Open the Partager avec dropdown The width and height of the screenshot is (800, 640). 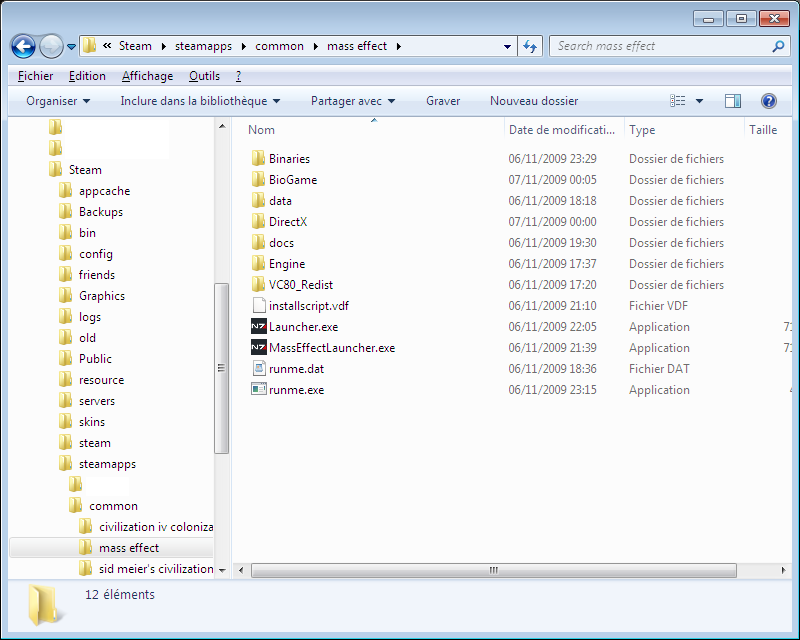tap(353, 101)
